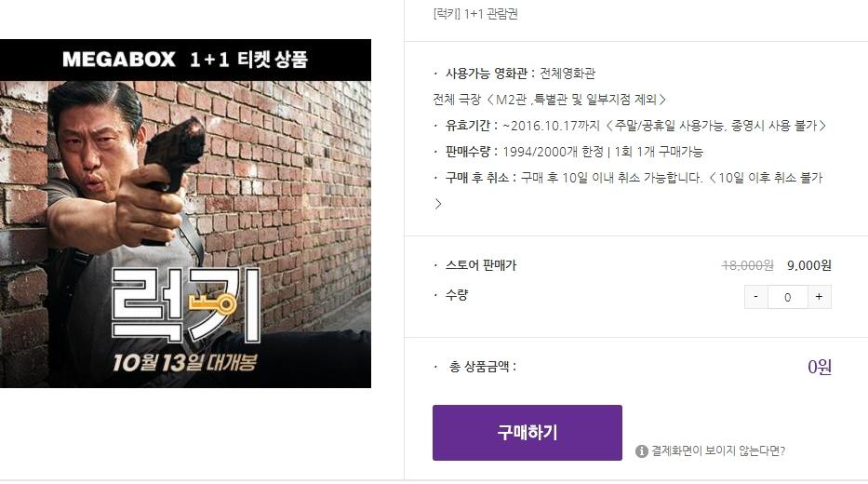Image resolution: width=868 pixels, height=484 pixels.
Task: Click the 0원 total amount value
Action: click(x=820, y=367)
